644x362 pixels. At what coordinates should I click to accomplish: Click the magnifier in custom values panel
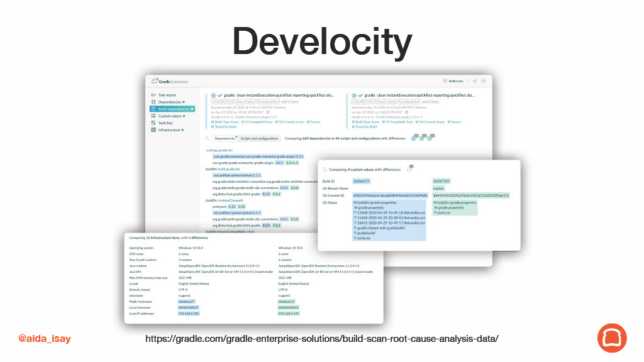tap(325, 169)
